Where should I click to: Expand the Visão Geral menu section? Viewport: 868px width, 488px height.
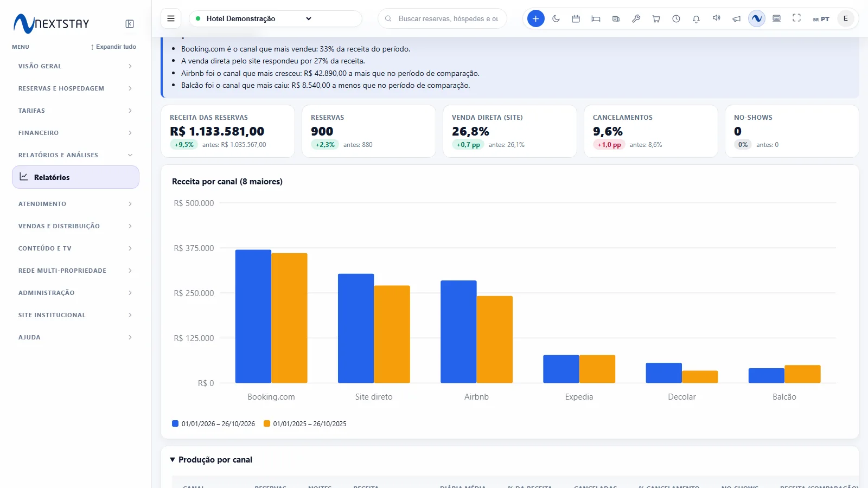tap(75, 66)
